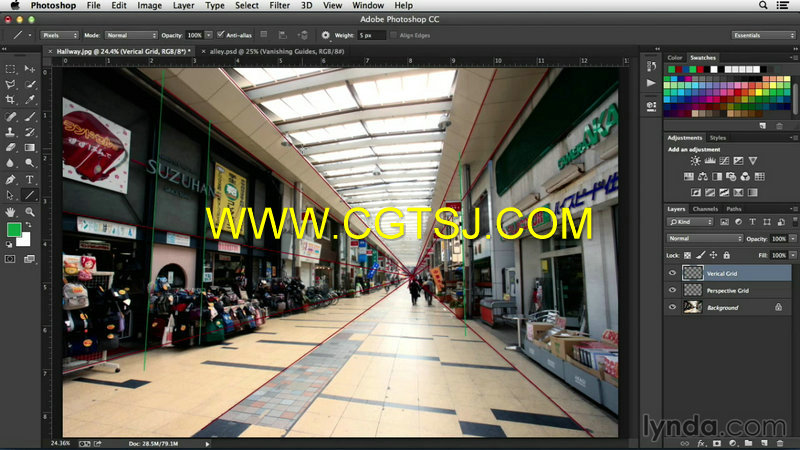Toggle lock all

tap(727, 255)
